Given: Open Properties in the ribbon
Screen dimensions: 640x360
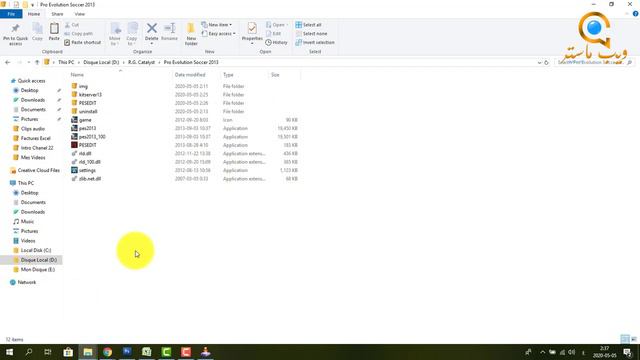Looking at the screenshot, I should (x=252, y=33).
